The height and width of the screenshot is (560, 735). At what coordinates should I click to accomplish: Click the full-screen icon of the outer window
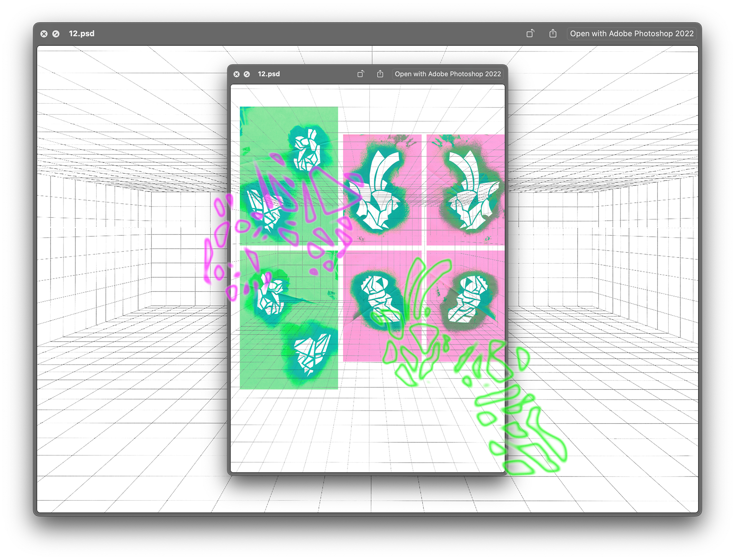pos(56,34)
